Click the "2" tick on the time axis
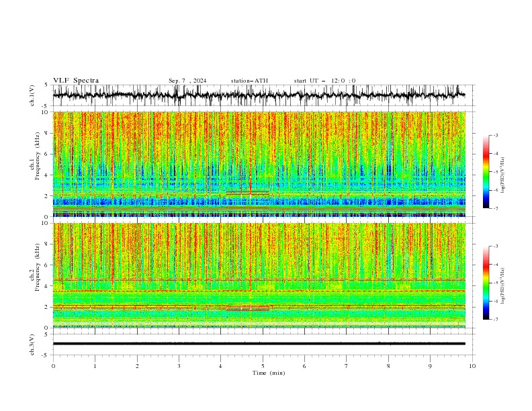This screenshot has width=532, height=411. pyautogui.click(x=137, y=366)
